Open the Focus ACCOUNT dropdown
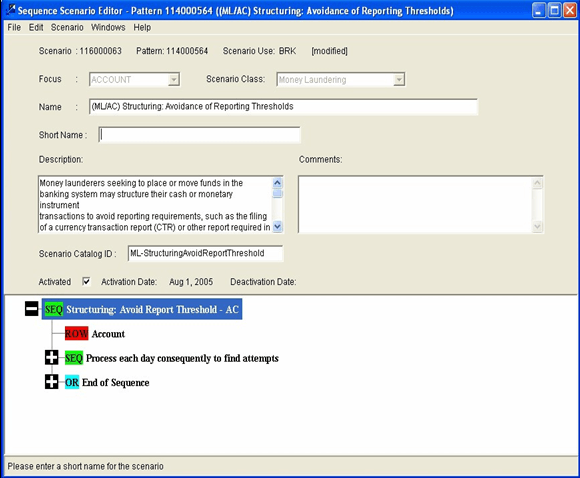Image resolution: width=580 pixels, height=478 pixels. pyautogui.click(x=173, y=80)
